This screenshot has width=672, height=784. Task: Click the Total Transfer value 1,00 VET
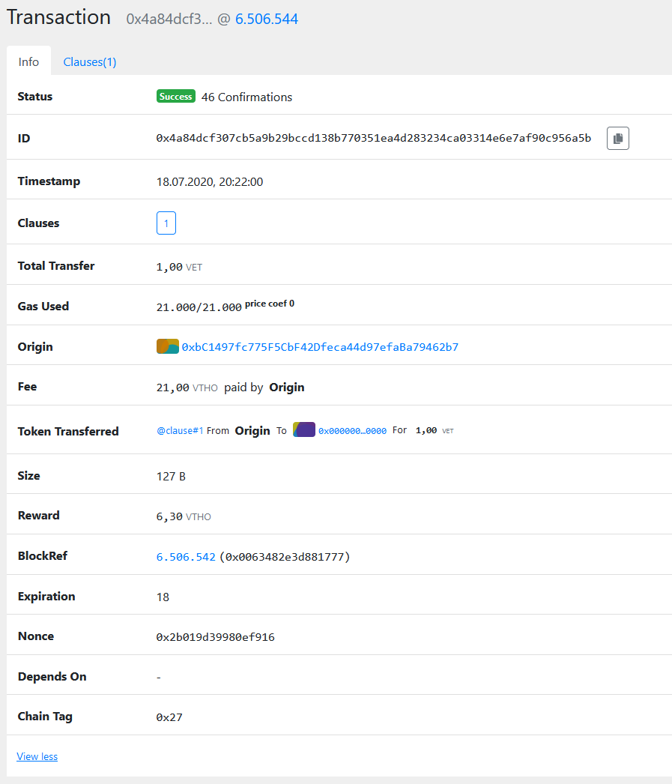pyautogui.click(x=179, y=267)
